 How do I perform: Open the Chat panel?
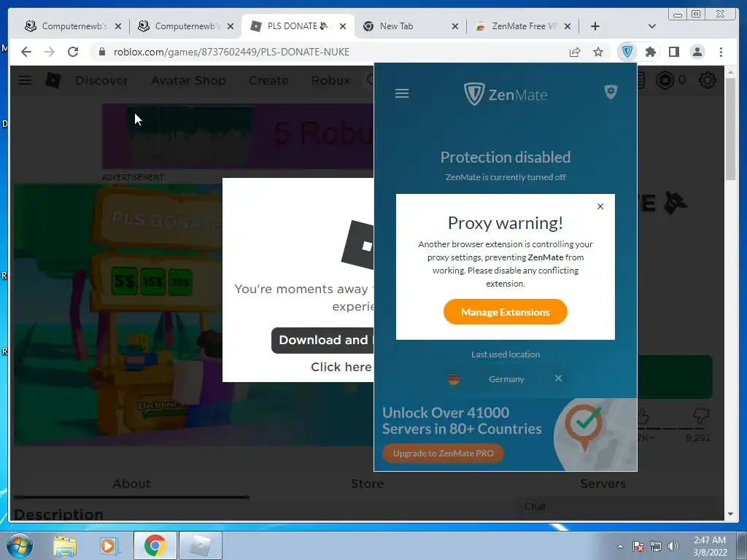[x=619, y=507]
